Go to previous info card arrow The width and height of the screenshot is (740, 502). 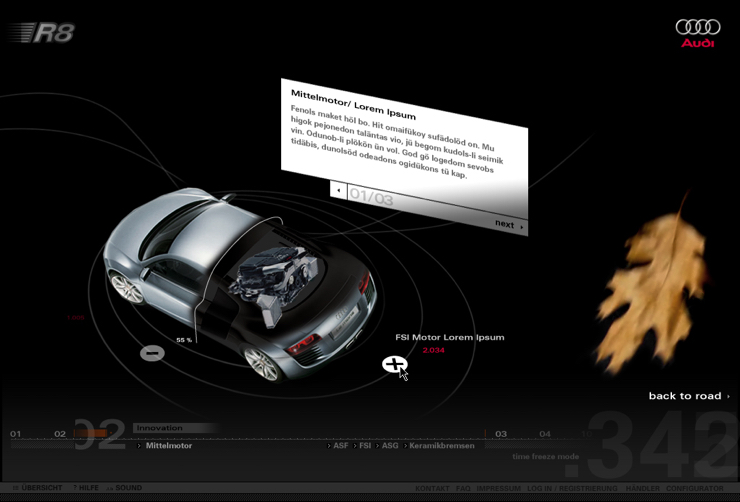click(x=338, y=190)
